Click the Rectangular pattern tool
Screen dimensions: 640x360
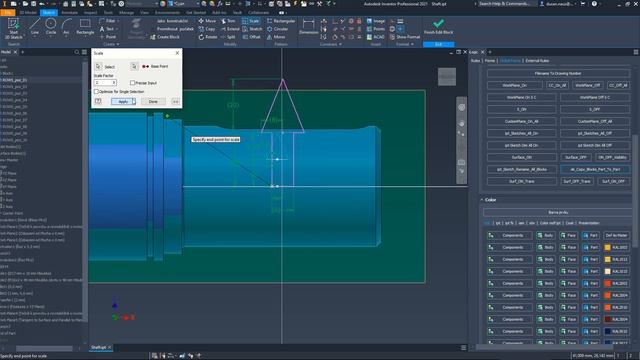coord(281,21)
